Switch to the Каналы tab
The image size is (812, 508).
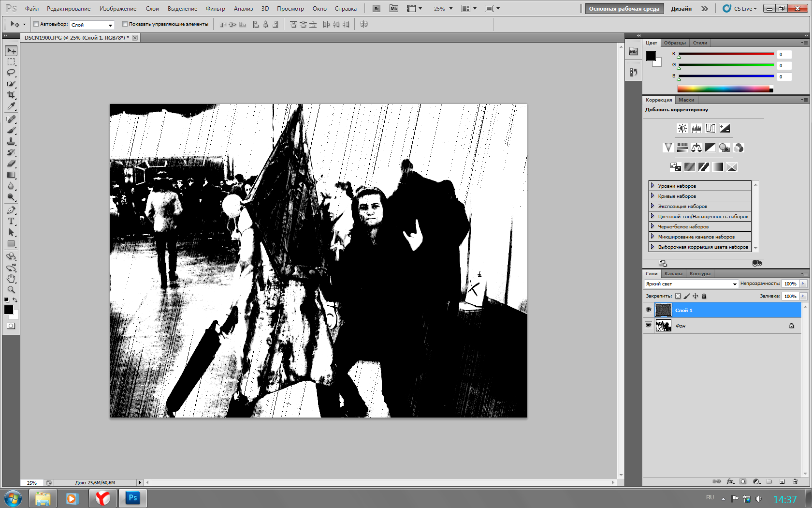(673, 273)
